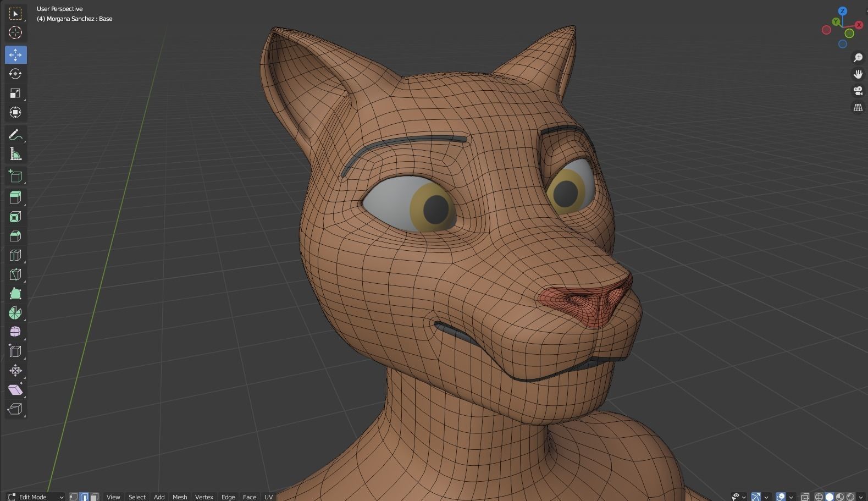
Task: Enable vertex select mode
Action: [x=73, y=497]
